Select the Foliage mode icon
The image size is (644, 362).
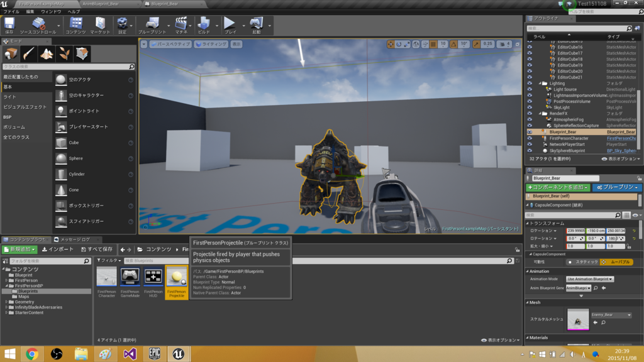coord(64,54)
